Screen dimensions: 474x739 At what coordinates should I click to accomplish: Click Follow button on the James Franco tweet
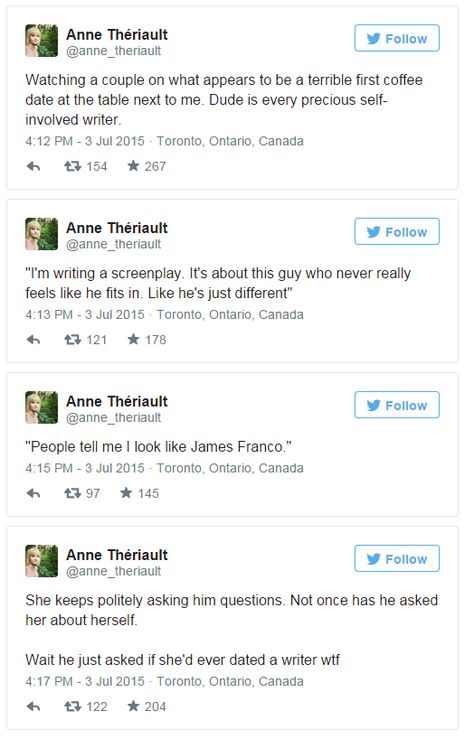(x=397, y=405)
